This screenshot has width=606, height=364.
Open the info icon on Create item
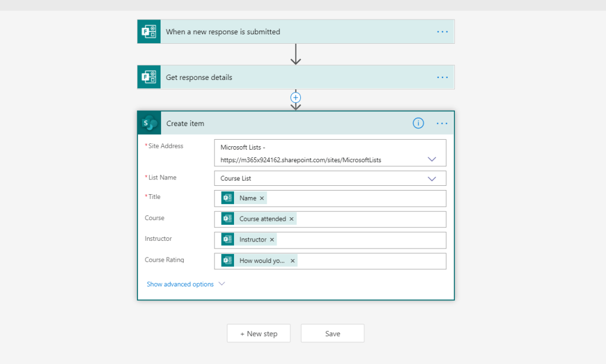[418, 123]
